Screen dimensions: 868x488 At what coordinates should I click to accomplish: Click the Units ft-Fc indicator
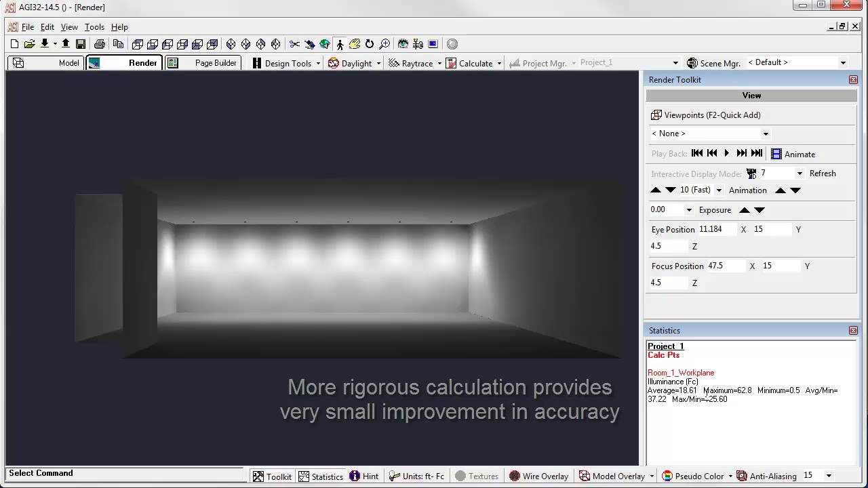point(417,476)
